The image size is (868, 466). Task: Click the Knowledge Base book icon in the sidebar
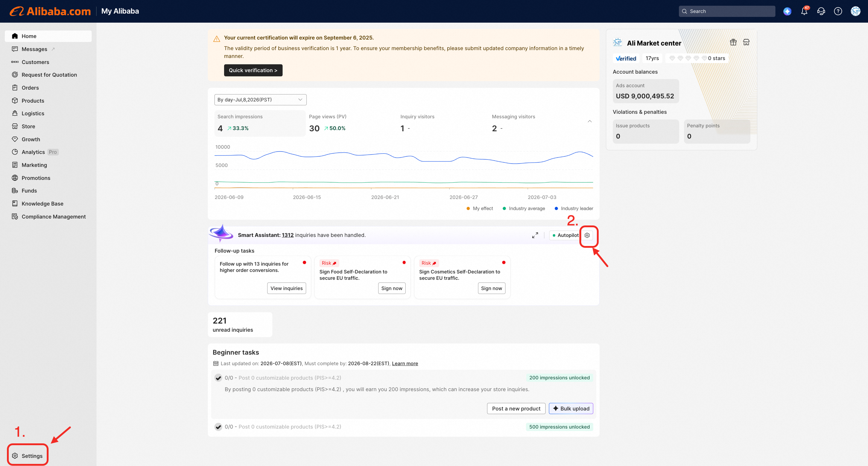15,204
